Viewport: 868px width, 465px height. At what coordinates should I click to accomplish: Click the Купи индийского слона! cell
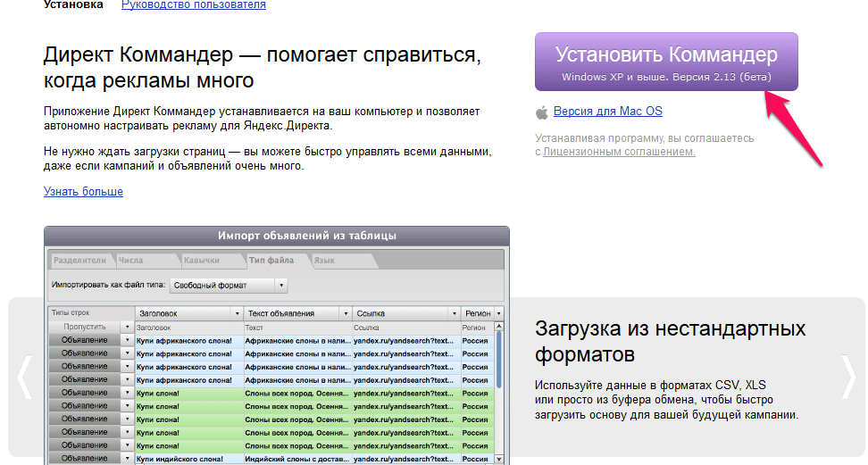coord(189,459)
